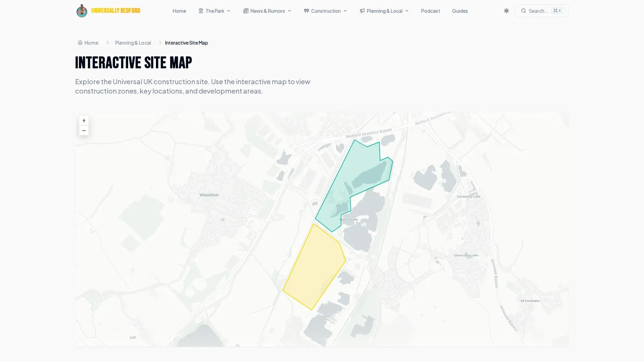Click the Planning & Local megaphone icon
This screenshot has height=362, width=644.
tap(362, 11)
